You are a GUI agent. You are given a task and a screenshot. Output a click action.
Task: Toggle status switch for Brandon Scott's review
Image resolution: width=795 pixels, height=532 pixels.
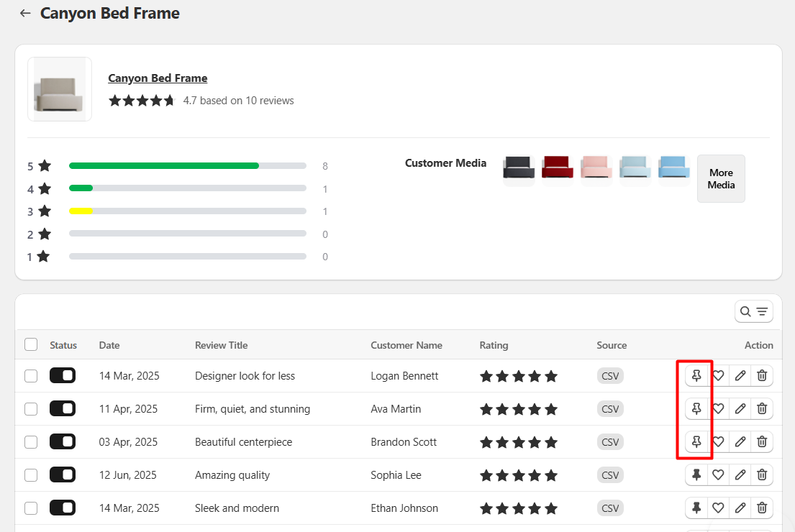tap(63, 441)
